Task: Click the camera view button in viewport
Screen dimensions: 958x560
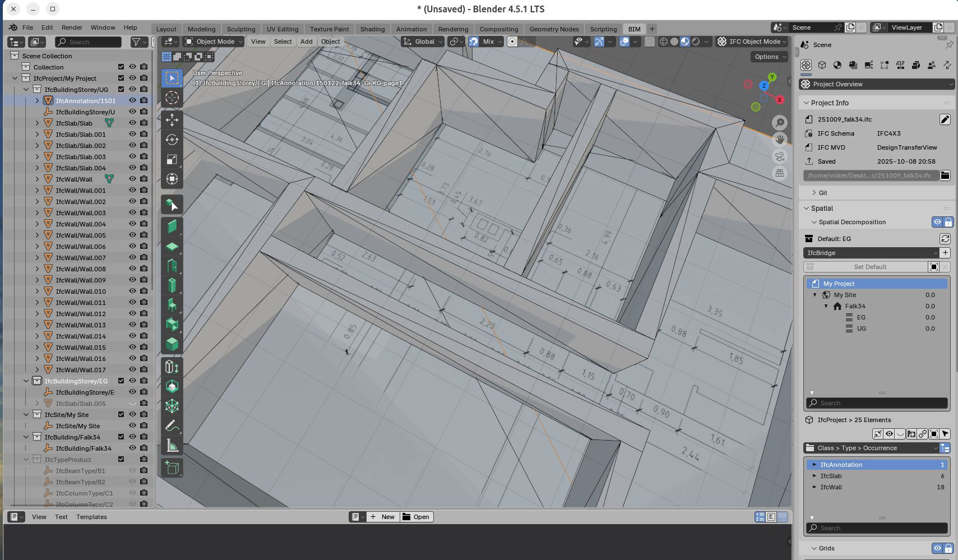Action: click(780, 156)
